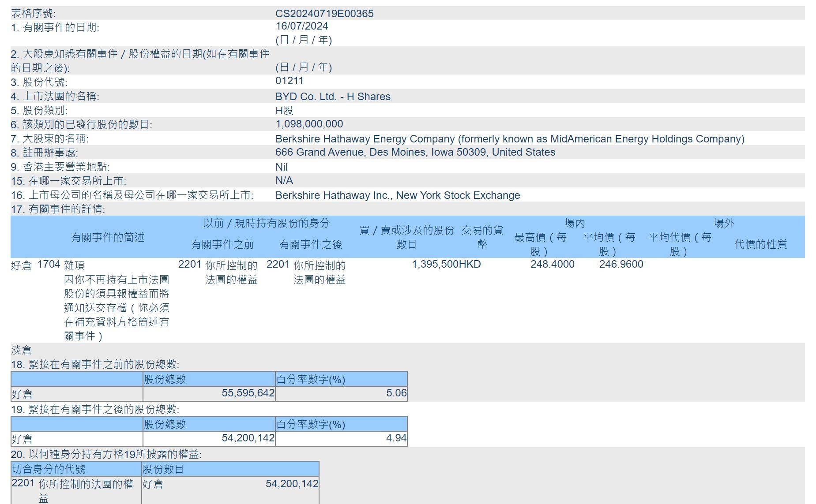Click the pre-event total shares 55,595,642
The height and width of the screenshot is (504, 816).
pos(248,393)
